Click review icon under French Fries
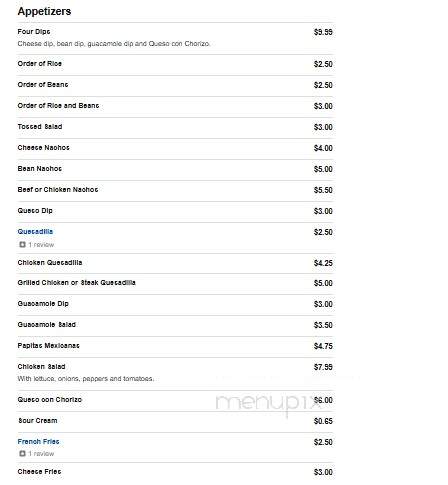Viewport: 448px width, 485px height. pyautogui.click(x=22, y=454)
